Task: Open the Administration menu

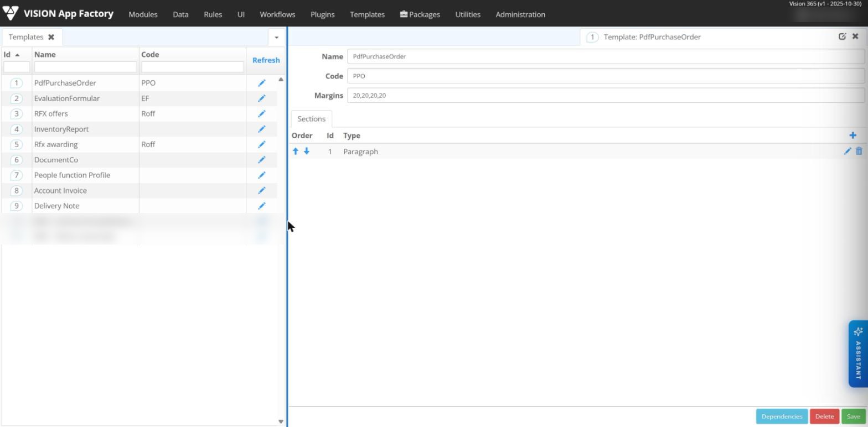Action: 520,14
